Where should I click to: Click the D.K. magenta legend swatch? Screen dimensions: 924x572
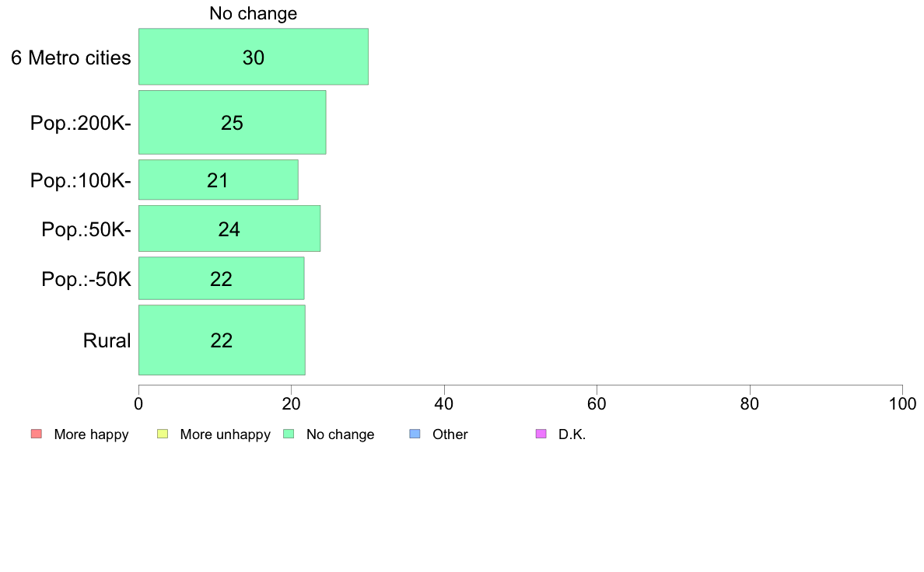pos(541,434)
